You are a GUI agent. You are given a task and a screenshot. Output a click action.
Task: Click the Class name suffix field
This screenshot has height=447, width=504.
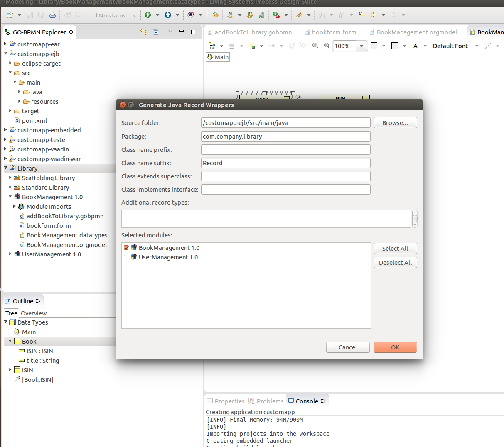[286, 163]
